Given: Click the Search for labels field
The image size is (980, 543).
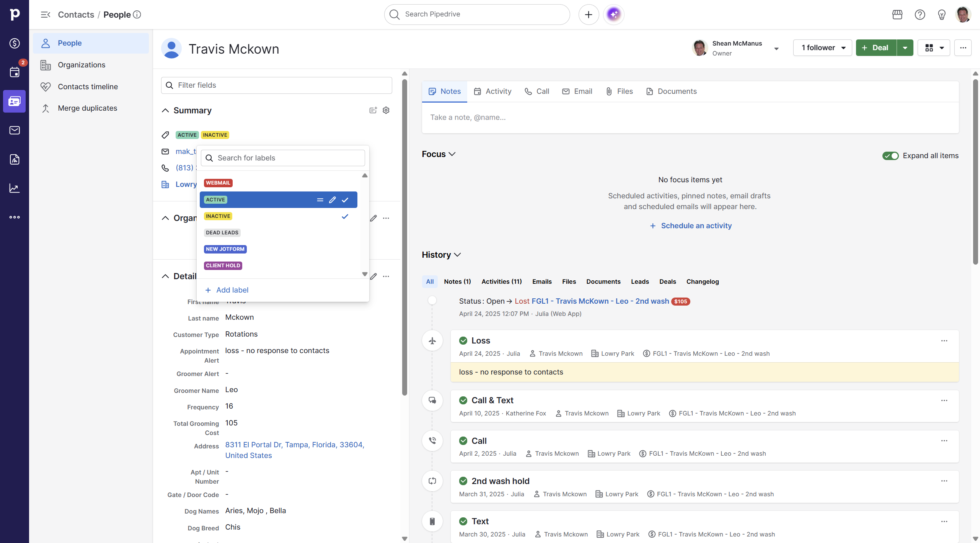Looking at the screenshot, I should (283, 158).
